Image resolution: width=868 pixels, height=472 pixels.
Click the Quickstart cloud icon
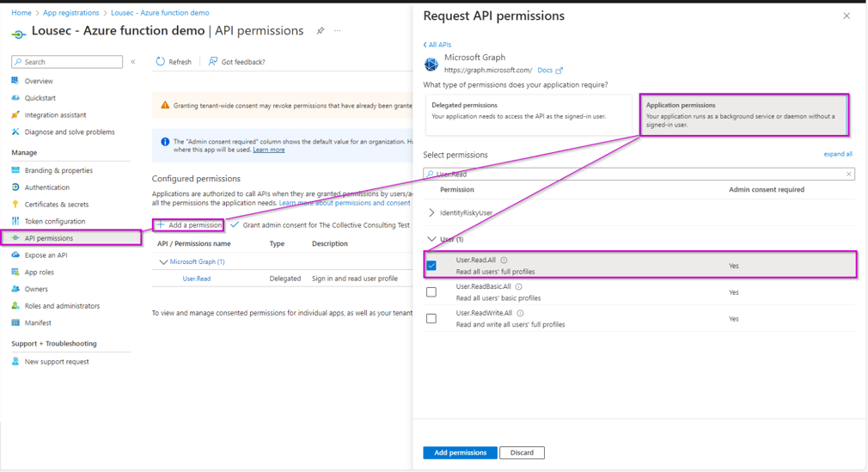tap(15, 97)
